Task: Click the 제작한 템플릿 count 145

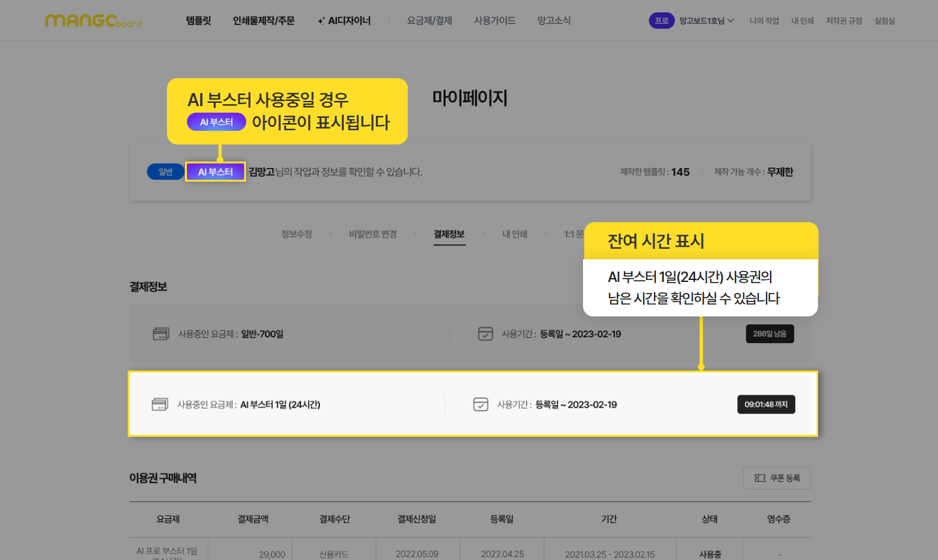Action: [x=681, y=172]
